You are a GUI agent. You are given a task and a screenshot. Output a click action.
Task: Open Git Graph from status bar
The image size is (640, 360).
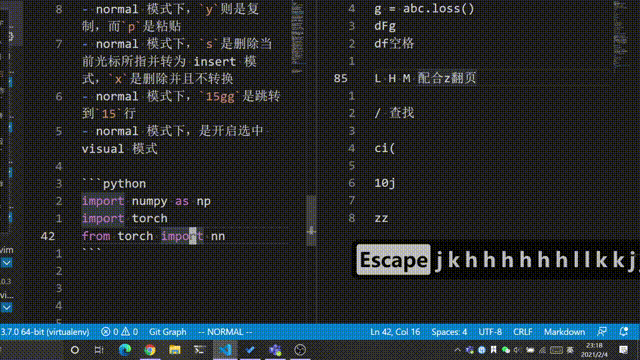click(x=167, y=332)
